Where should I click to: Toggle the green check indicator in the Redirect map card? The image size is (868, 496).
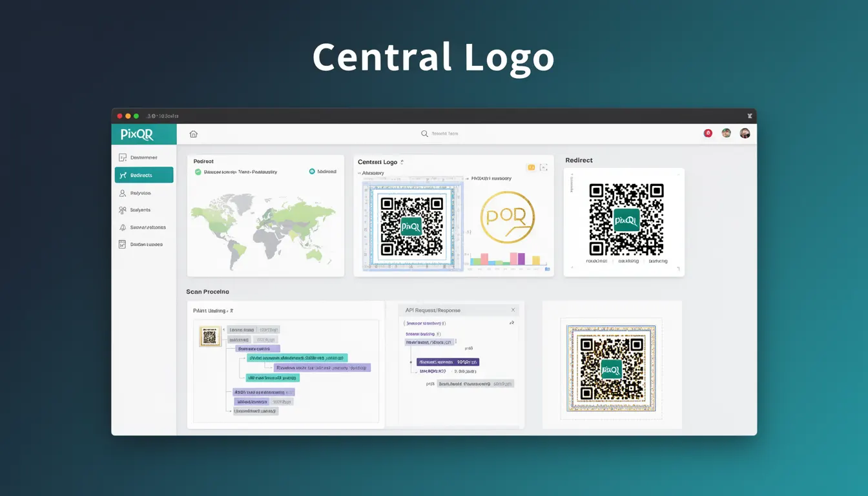tap(198, 172)
